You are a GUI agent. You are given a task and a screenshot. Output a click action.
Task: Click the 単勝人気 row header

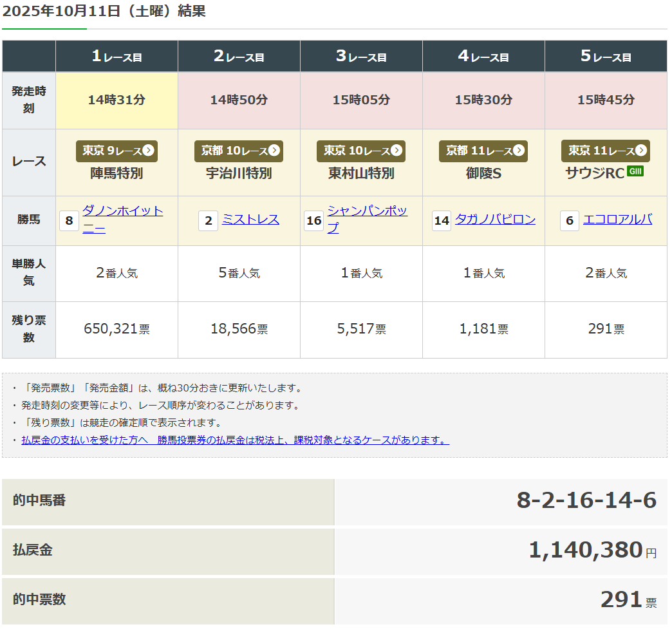29,274
